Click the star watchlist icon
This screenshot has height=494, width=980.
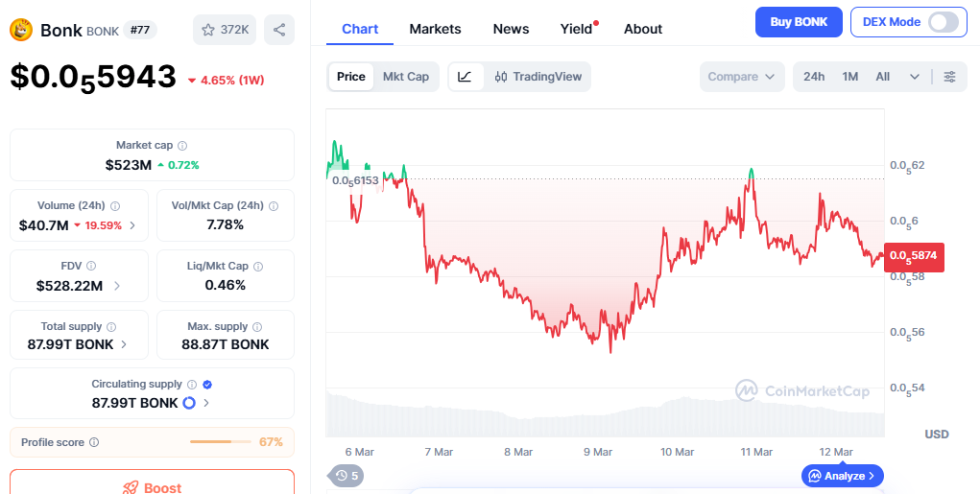[208, 30]
